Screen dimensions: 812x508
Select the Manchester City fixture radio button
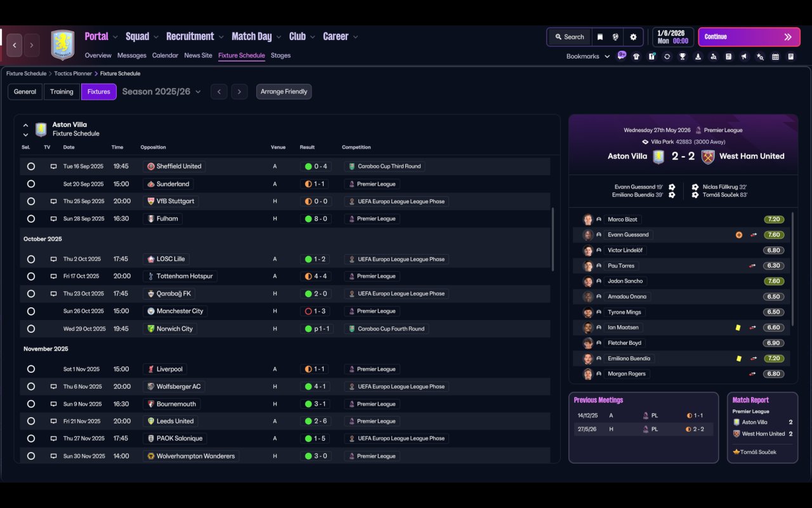(31, 311)
